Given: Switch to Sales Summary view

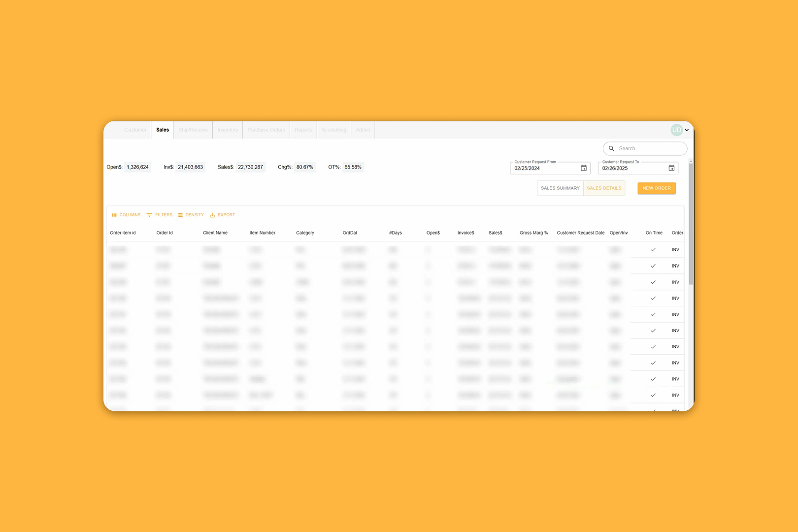Looking at the screenshot, I should click(x=560, y=188).
